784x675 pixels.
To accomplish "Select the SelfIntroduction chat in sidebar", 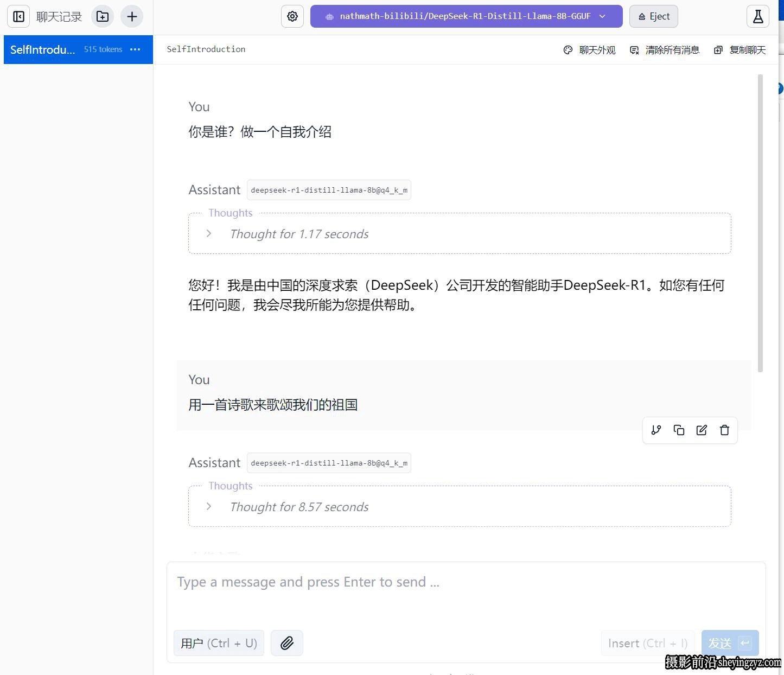I will pos(78,49).
